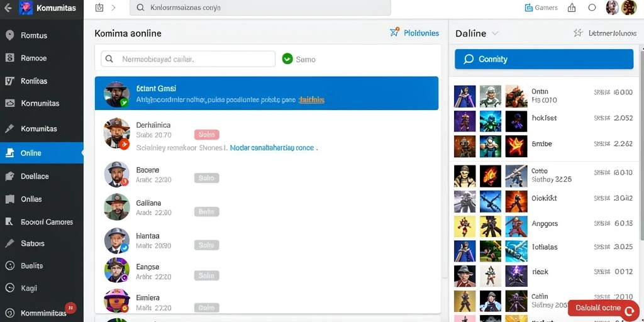Toggle the gray button on Bacene row
This screenshot has height=322, width=644.
click(206, 178)
